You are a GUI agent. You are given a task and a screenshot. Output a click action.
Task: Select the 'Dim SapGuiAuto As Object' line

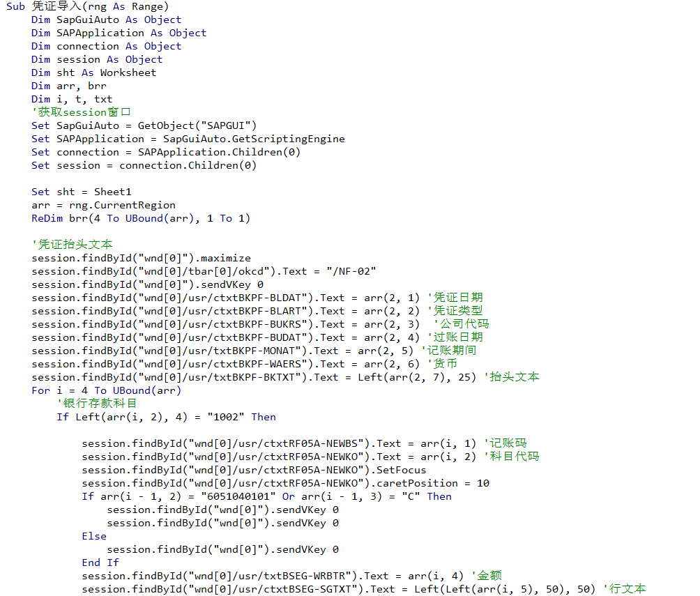[x=106, y=20]
